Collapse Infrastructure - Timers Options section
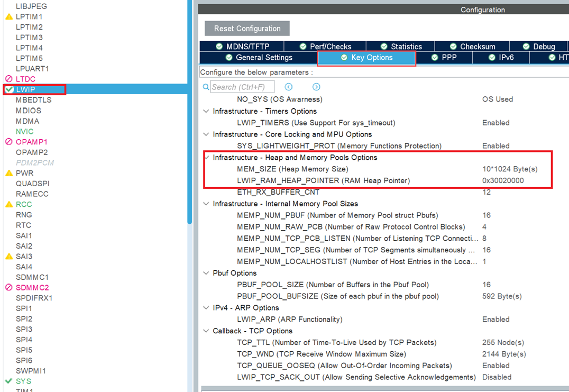Image resolution: width=569 pixels, height=392 pixels. (206, 111)
